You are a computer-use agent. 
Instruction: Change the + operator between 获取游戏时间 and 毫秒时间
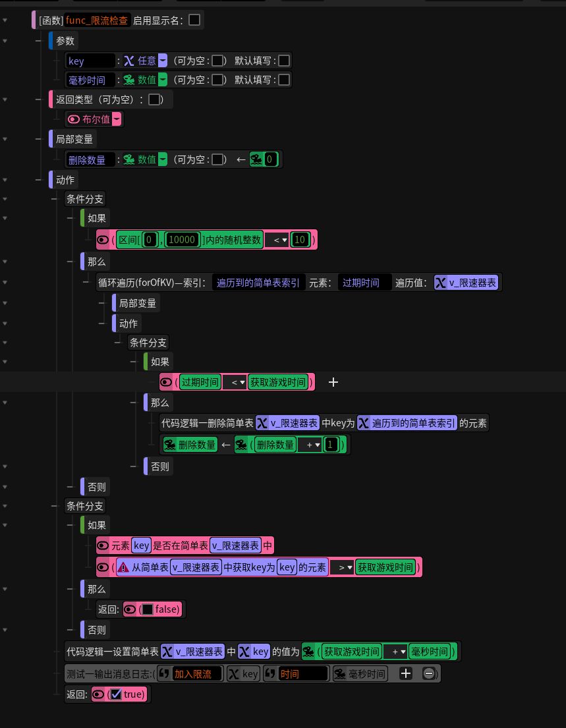(395, 652)
